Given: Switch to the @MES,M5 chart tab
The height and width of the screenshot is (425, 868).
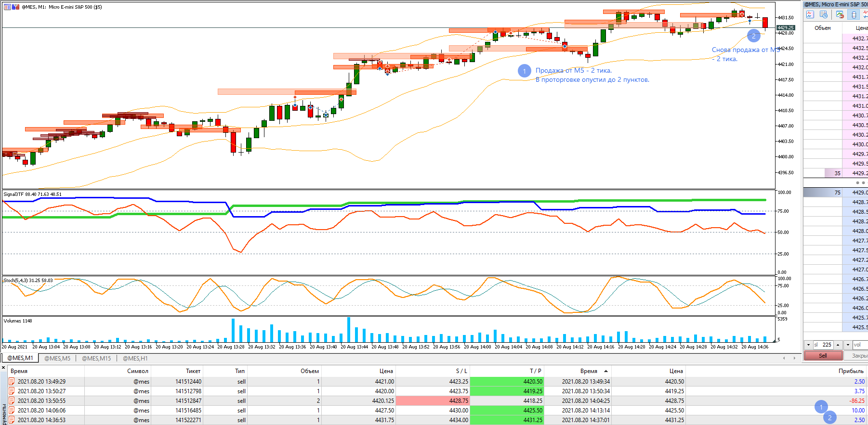Looking at the screenshot, I should click(x=57, y=358).
